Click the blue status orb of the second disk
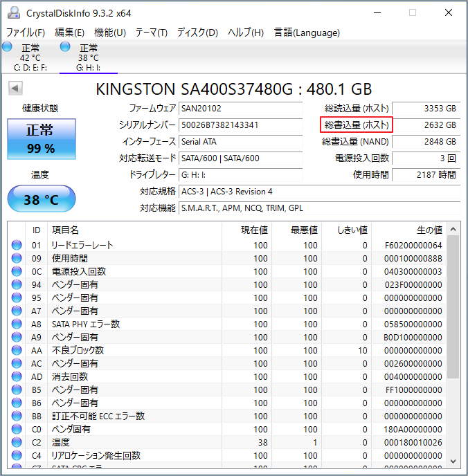The height and width of the screenshot is (476, 468). click(x=65, y=47)
